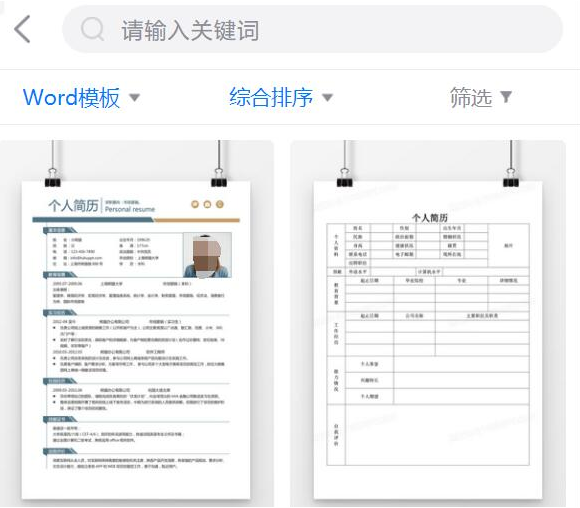Focus the 请输入关键词 search field
The image size is (580, 508).
click(313, 29)
